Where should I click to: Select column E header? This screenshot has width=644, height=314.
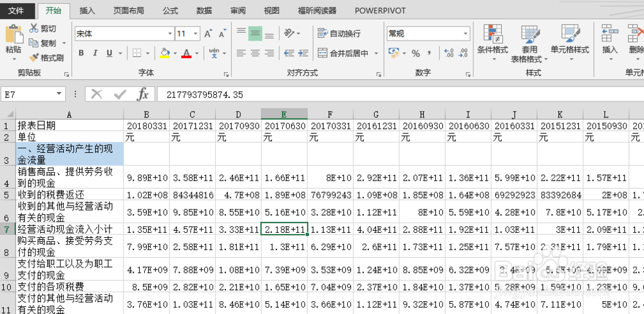pos(284,114)
